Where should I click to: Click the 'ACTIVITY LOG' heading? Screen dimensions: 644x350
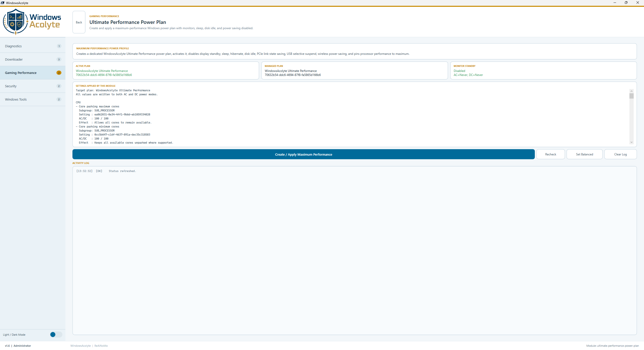click(x=81, y=163)
